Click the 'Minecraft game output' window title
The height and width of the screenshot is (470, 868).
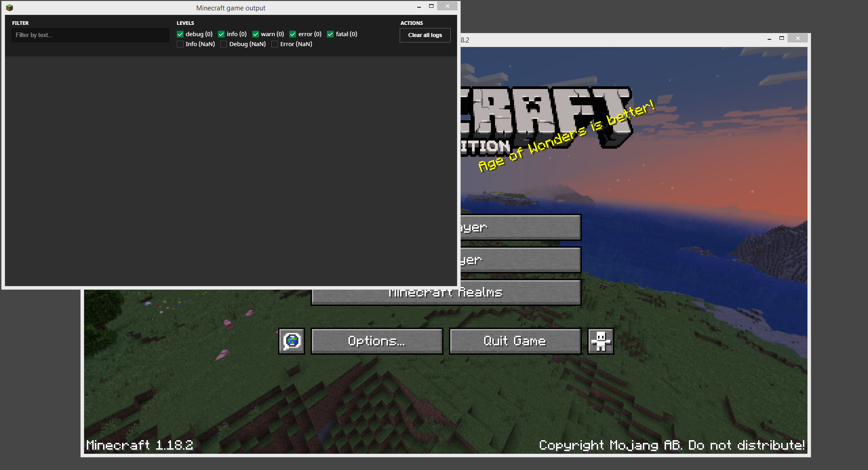point(231,8)
